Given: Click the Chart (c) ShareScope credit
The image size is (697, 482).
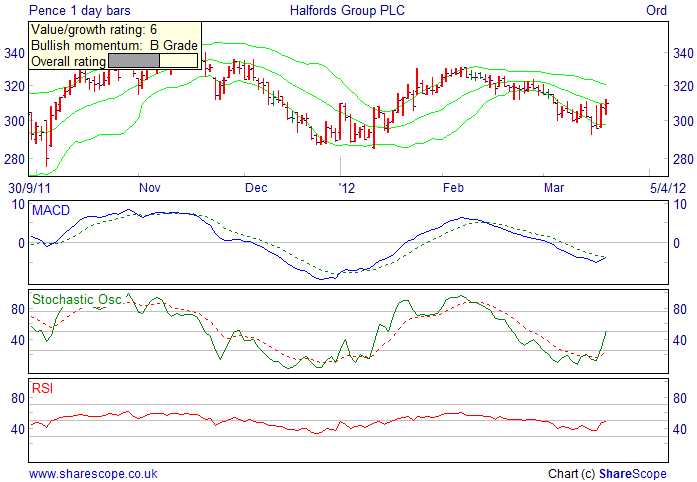Looking at the screenshot, I should click(607, 474).
